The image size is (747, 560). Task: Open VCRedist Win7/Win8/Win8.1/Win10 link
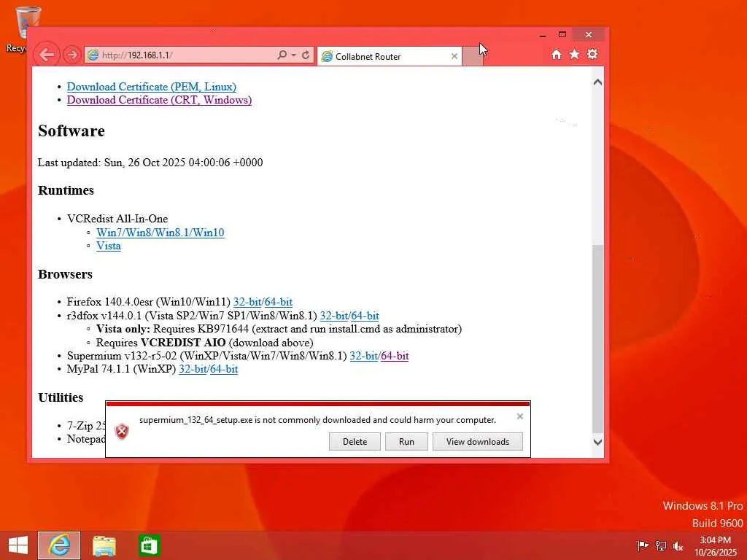(x=160, y=233)
